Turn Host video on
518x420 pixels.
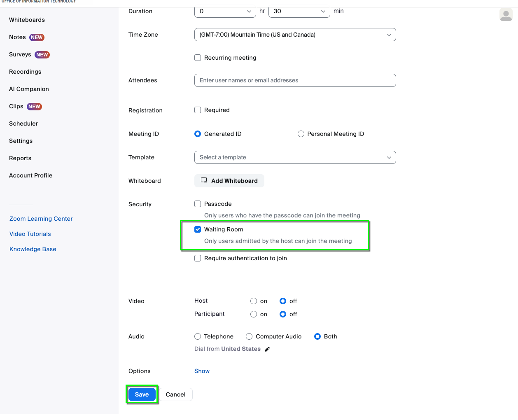click(254, 301)
